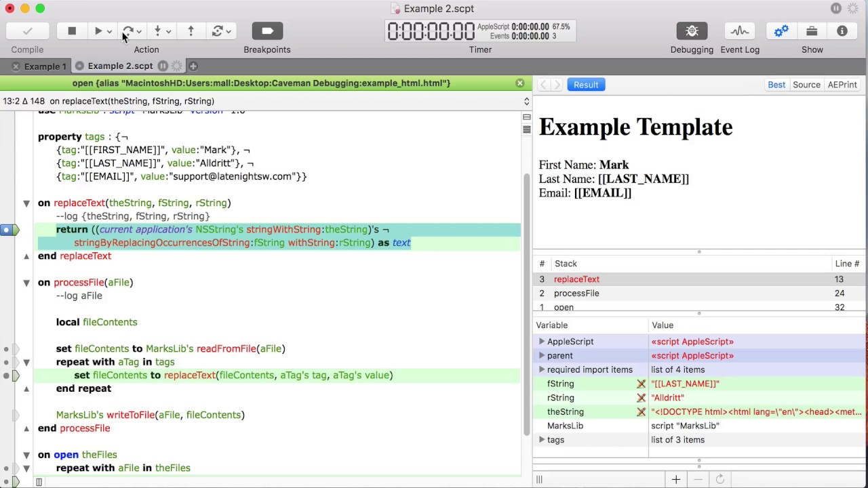Image resolution: width=868 pixels, height=488 pixels.
Task: Add a variable expression with plus button
Action: coord(676,480)
